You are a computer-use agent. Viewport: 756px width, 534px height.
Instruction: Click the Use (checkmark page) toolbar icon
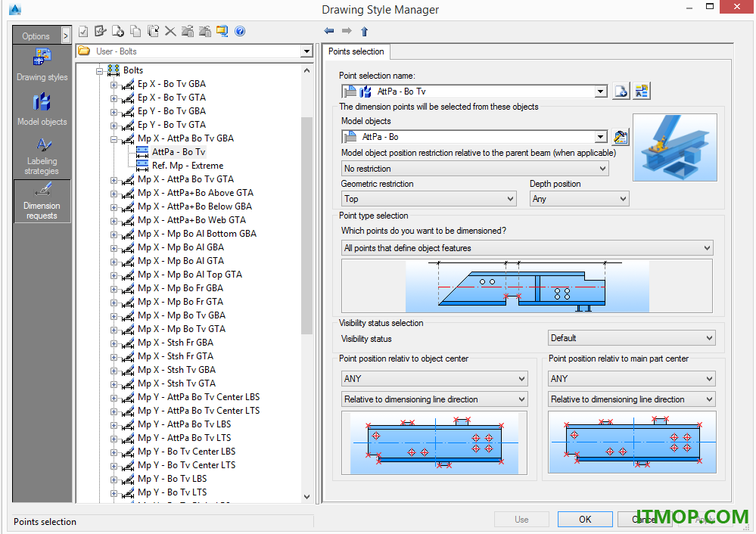click(x=83, y=31)
